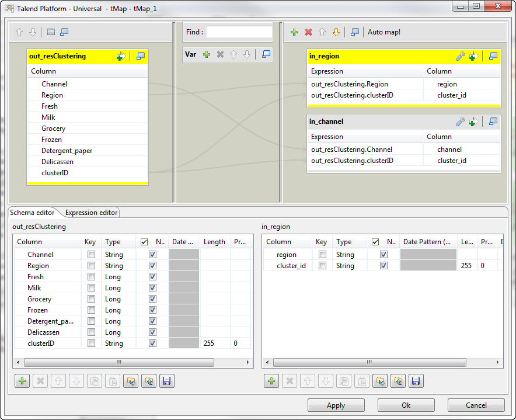
Task: Switch to the Expression editor tab
Action: [91, 213]
